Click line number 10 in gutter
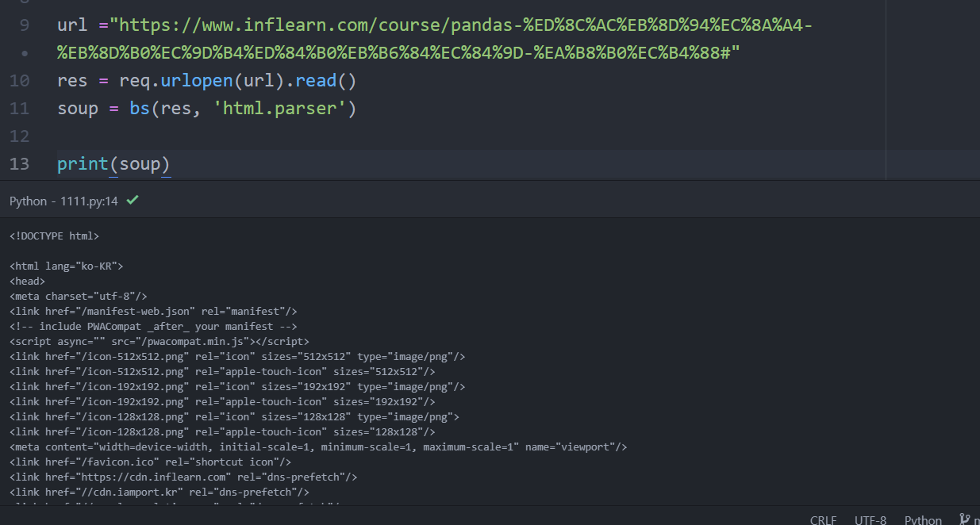The height and width of the screenshot is (525, 980). pos(20,81)
